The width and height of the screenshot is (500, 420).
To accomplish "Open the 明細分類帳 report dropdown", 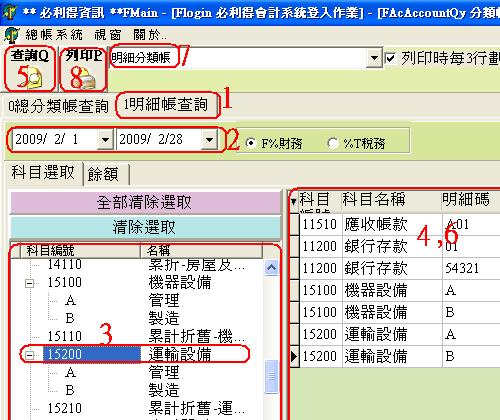I will 374,58.
